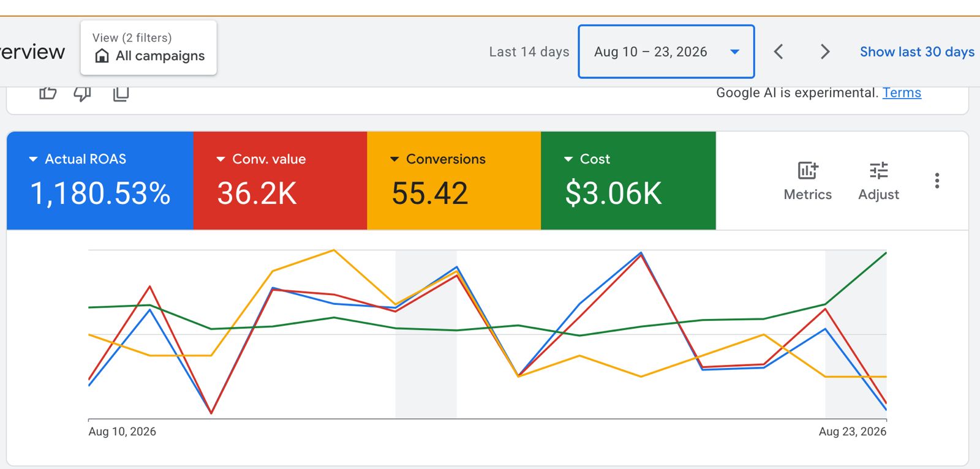The image size is (980, 469).
Task: Open the Terms link
Action: pos(902,92)
